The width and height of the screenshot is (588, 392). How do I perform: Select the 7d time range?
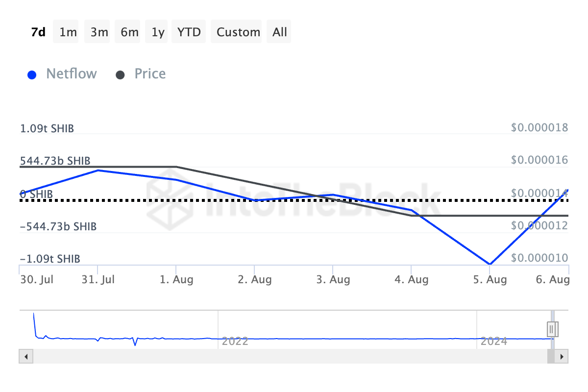click(38, 32)
